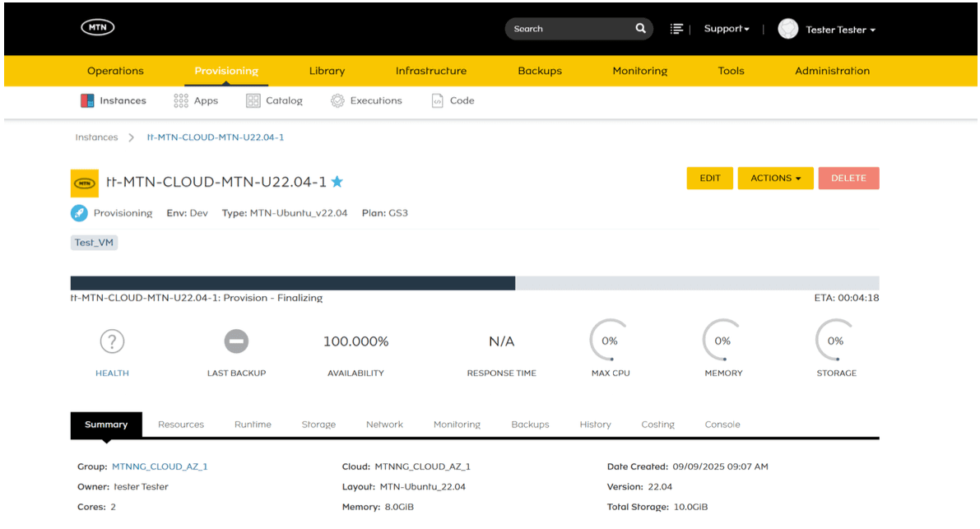Click the Plan: GS3 text
Viewport: 980px width, 529px height.
tap(385, 213)
